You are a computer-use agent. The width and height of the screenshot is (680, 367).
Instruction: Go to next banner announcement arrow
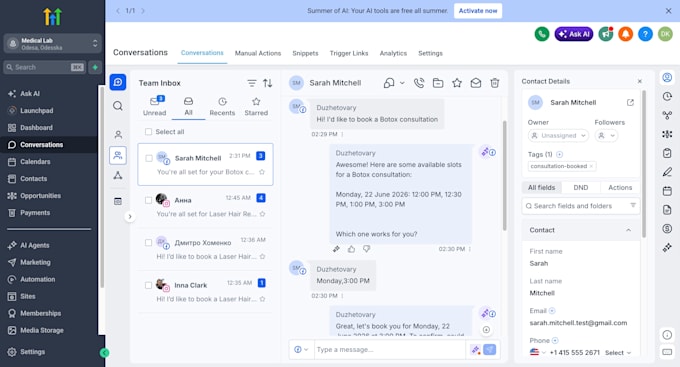(143, 11)
